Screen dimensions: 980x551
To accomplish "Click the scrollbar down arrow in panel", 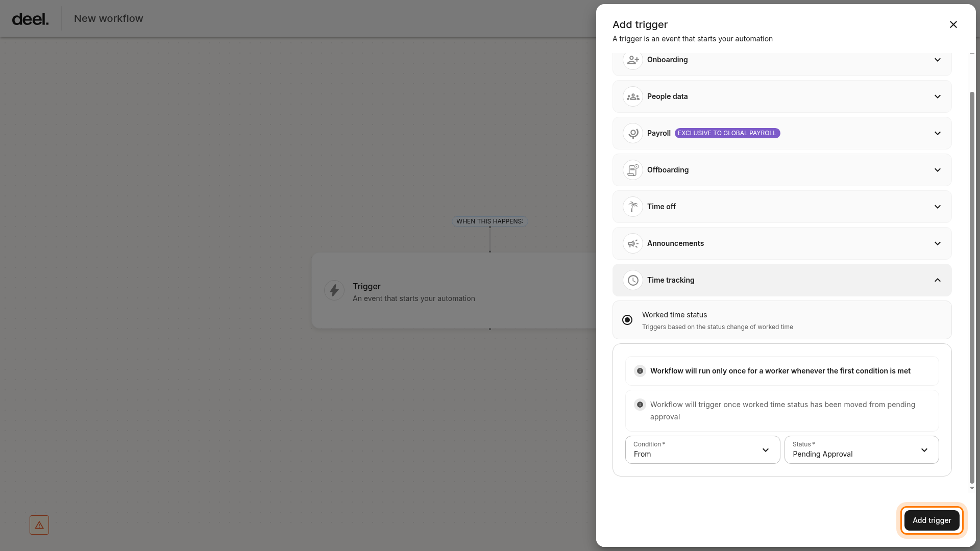I will pos(972,488).
